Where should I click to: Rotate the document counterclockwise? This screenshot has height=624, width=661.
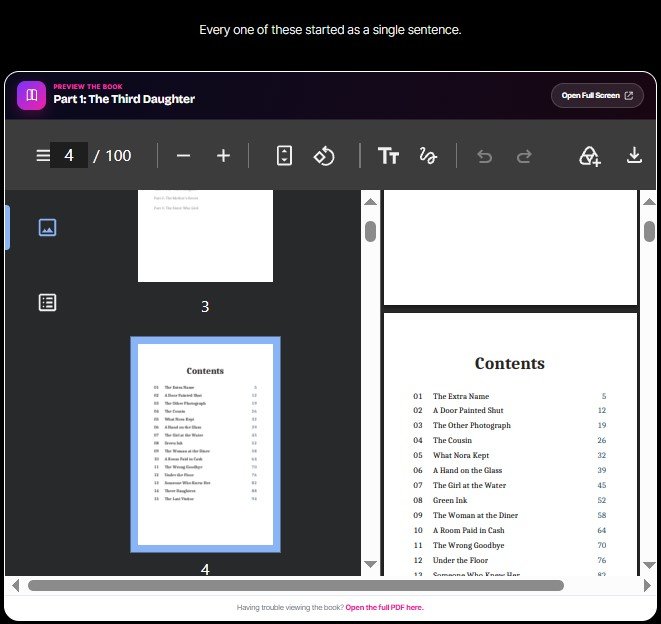(x=324, y=156)
